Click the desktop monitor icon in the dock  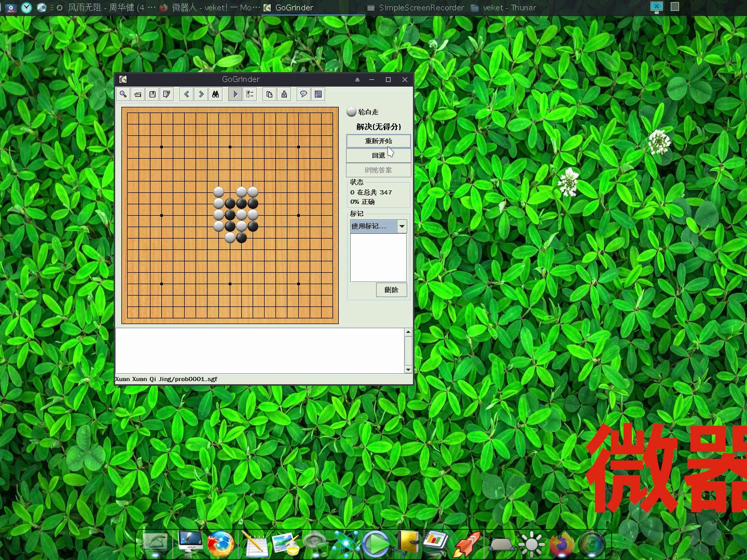tap(189, 542)
